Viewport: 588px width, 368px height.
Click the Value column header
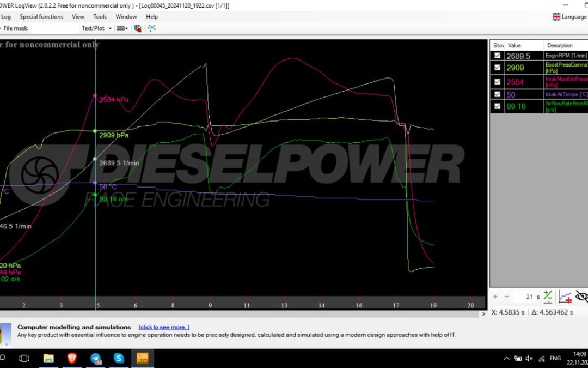[524, 45]
